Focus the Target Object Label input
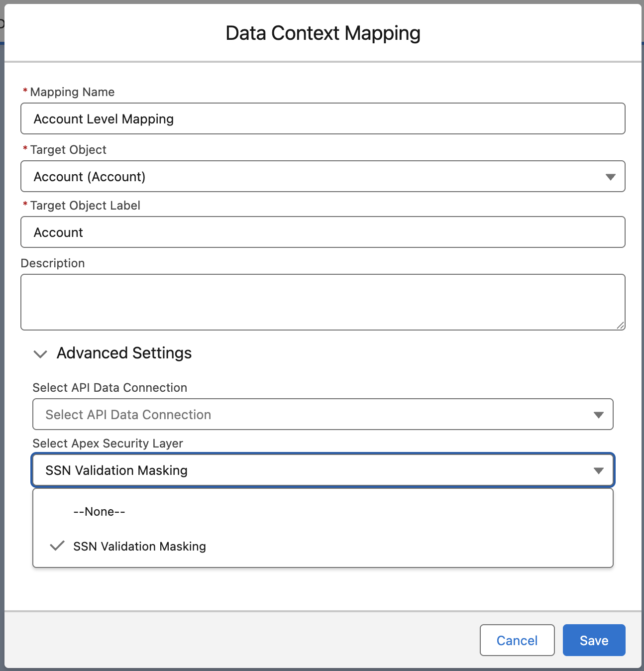 (322, 232)
